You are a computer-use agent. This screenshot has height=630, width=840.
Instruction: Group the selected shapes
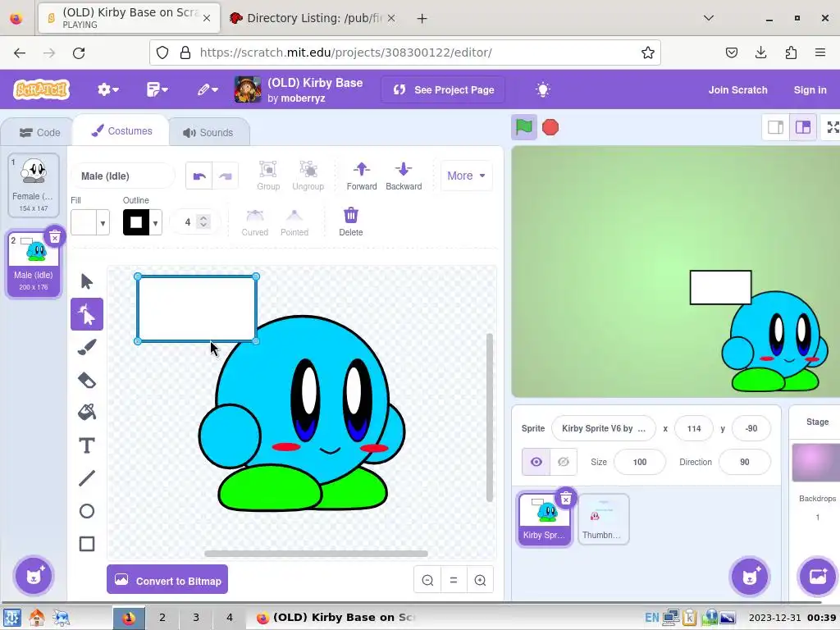tap(268, 176)
